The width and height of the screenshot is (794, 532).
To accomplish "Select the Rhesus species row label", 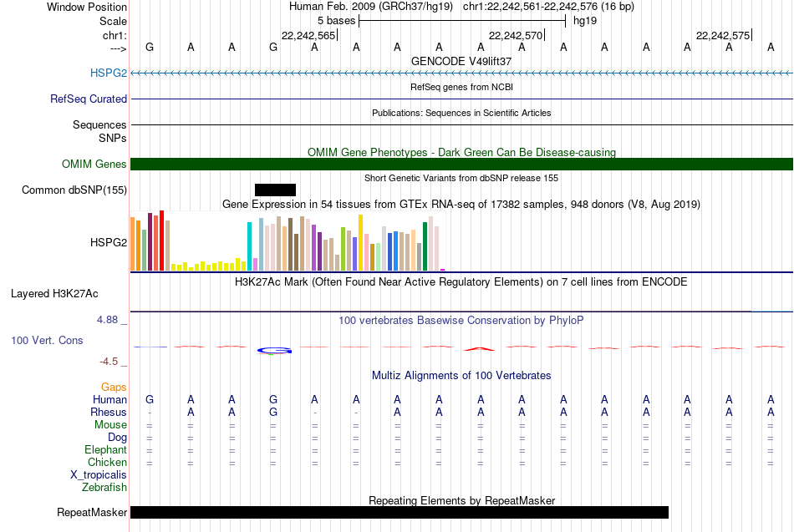I will click(x=109, y=412).
